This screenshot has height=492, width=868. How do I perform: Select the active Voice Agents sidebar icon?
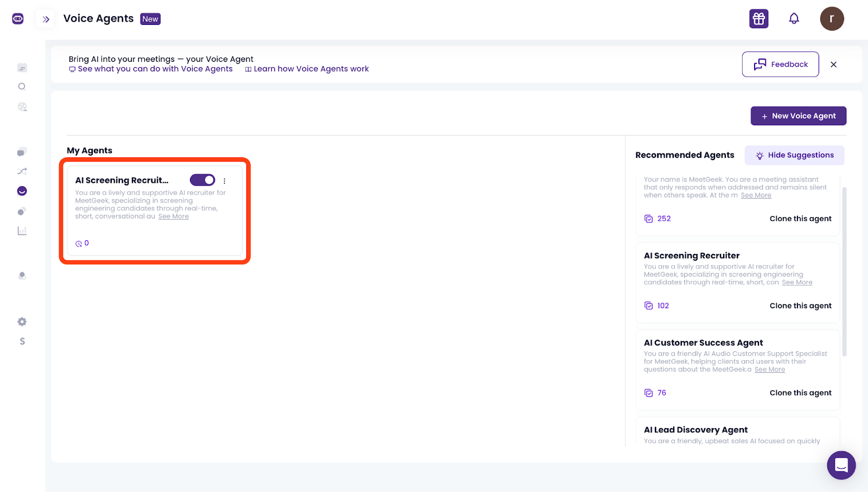coord(22,190)
